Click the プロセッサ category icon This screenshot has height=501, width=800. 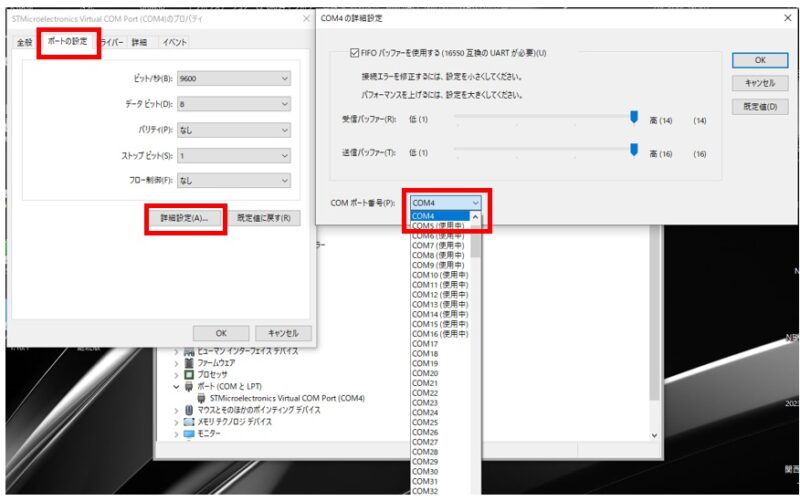click(189, 374)
